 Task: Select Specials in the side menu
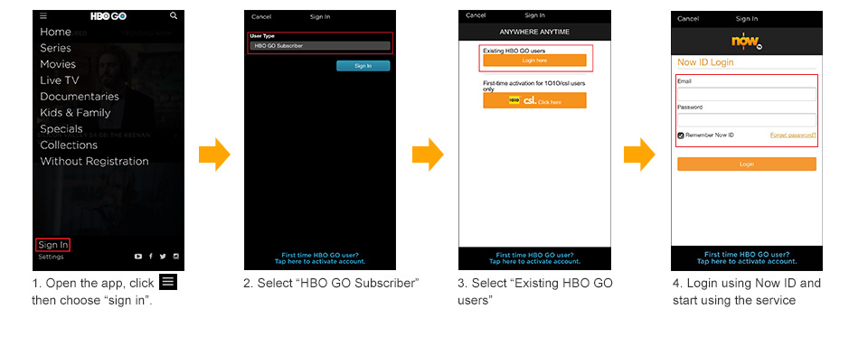(x=61, y=129)
